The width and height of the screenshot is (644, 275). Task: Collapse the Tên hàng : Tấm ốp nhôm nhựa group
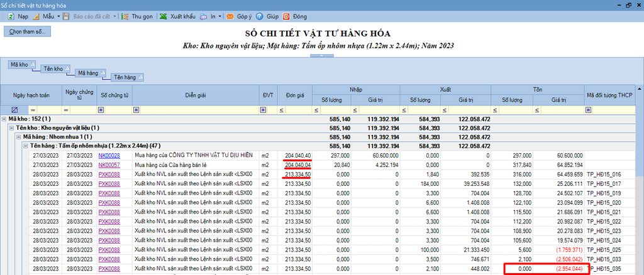[x=25, y=146]
